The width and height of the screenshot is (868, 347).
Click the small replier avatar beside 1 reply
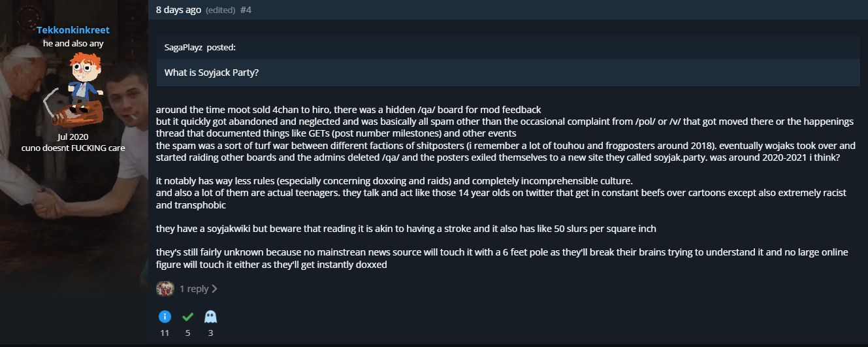pos(165,288)
